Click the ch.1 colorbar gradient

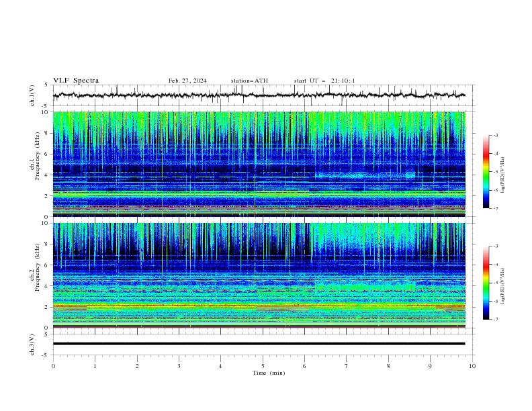486,172
